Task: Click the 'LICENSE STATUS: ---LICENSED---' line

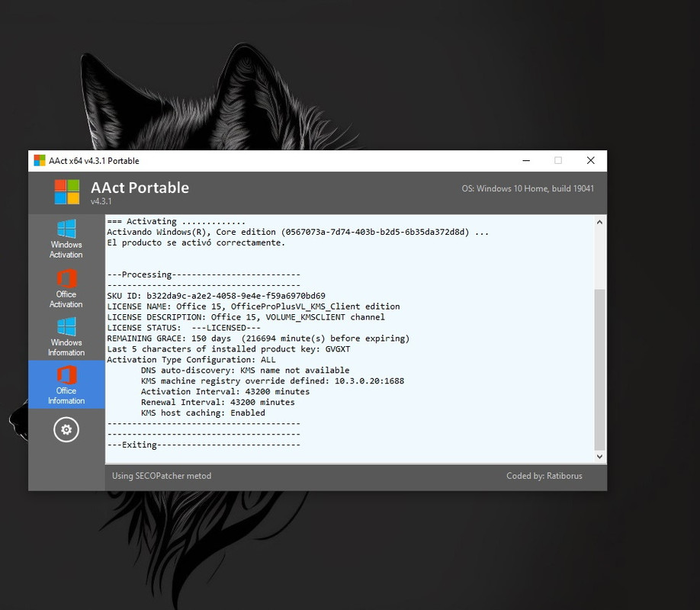Action: [x=184, y=328]
